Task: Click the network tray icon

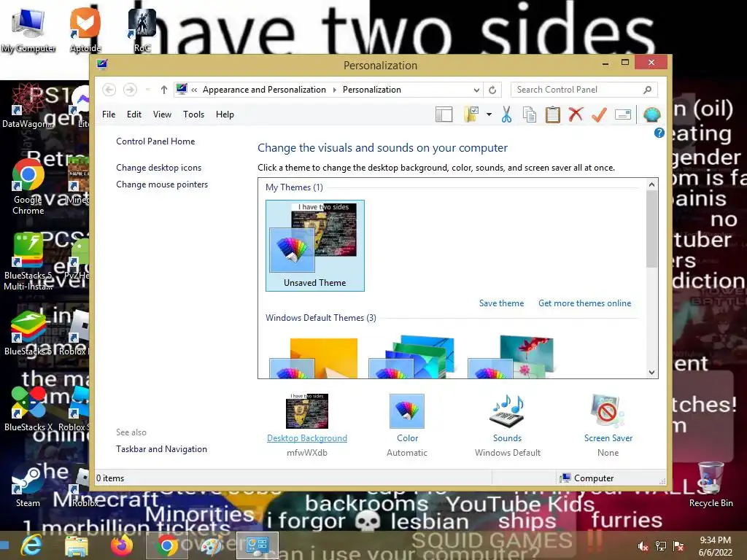Action: pos(661,546)
